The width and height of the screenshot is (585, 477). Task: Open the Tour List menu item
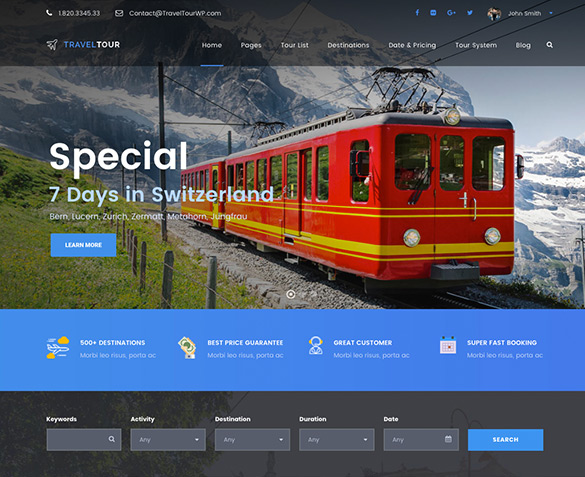[295, 45]
